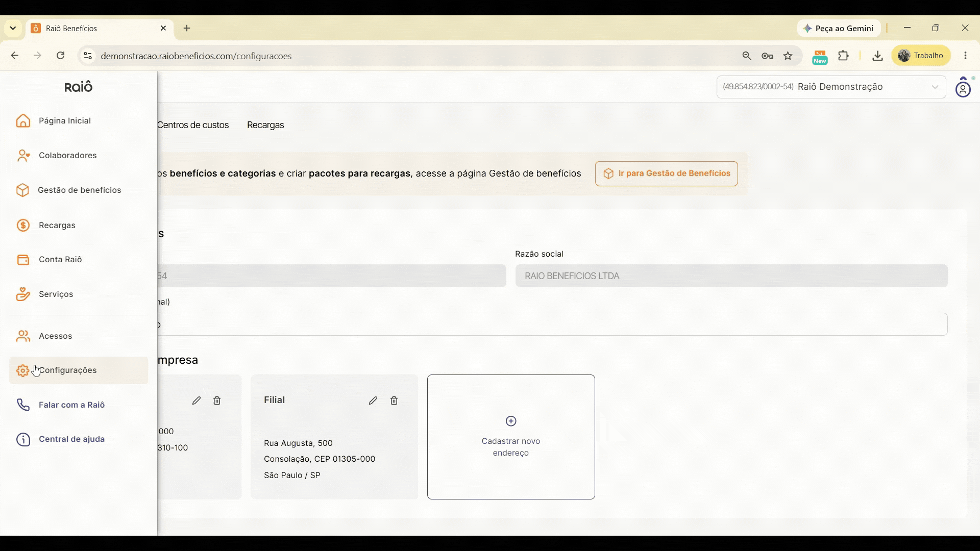Image resolution: width=980 pixels, height=551 pixels.
Task: Click the Acessos people icon
Action: pos(23,336)
